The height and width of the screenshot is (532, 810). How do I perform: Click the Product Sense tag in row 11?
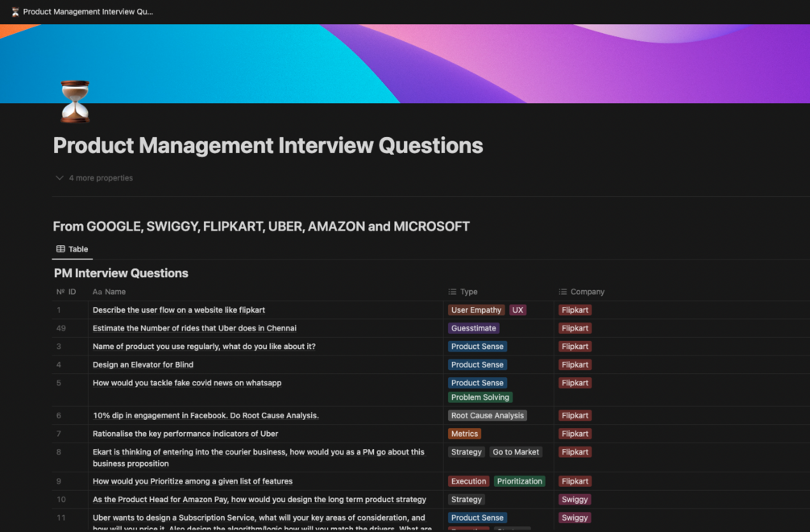click(x=477, y=517)
